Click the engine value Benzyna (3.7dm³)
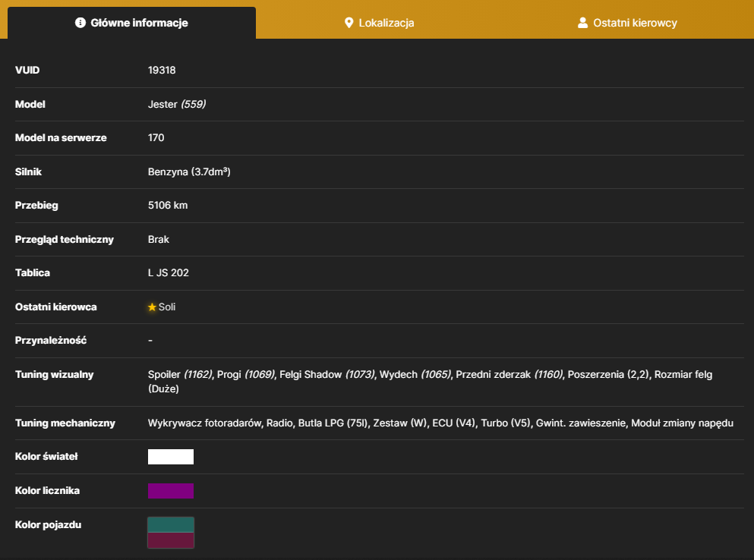 (x=189, y=171)
